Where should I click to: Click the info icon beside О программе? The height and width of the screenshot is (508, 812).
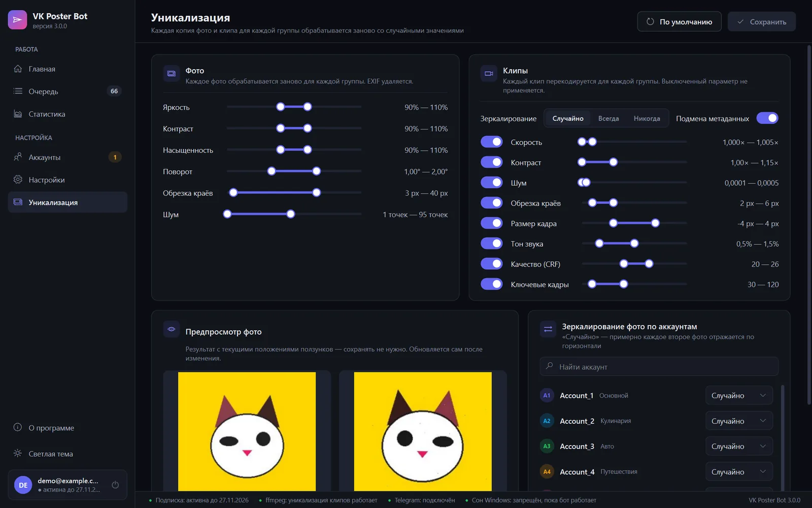[x=18, y=427]
